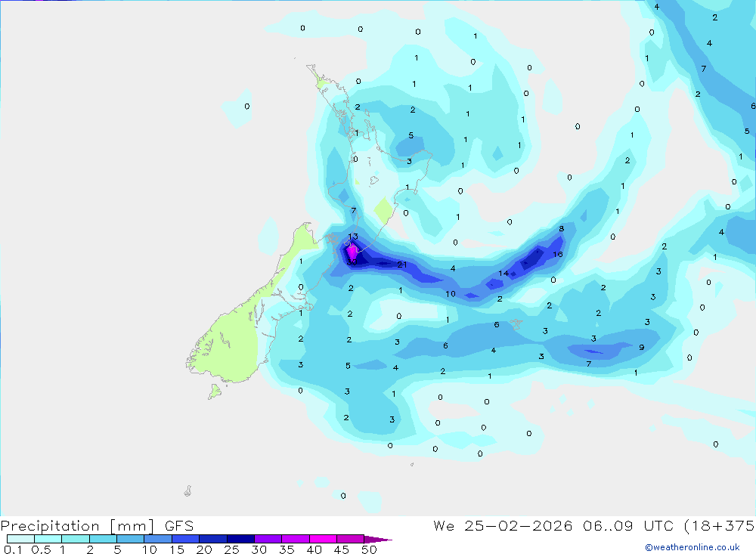Click the legend label '35'
This screenshot has width=756, height=554.
[287, 549]
